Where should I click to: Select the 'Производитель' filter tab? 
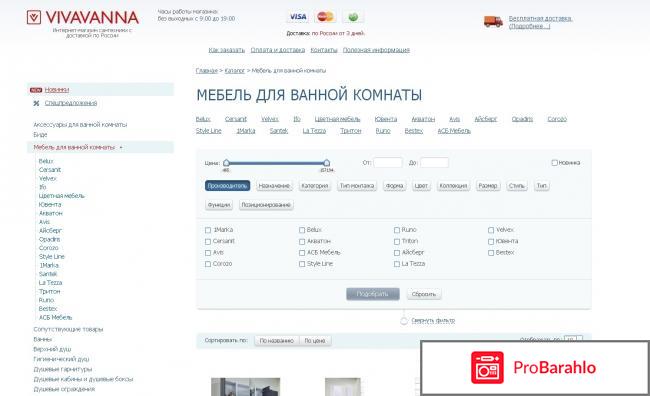tap(228, 186)
